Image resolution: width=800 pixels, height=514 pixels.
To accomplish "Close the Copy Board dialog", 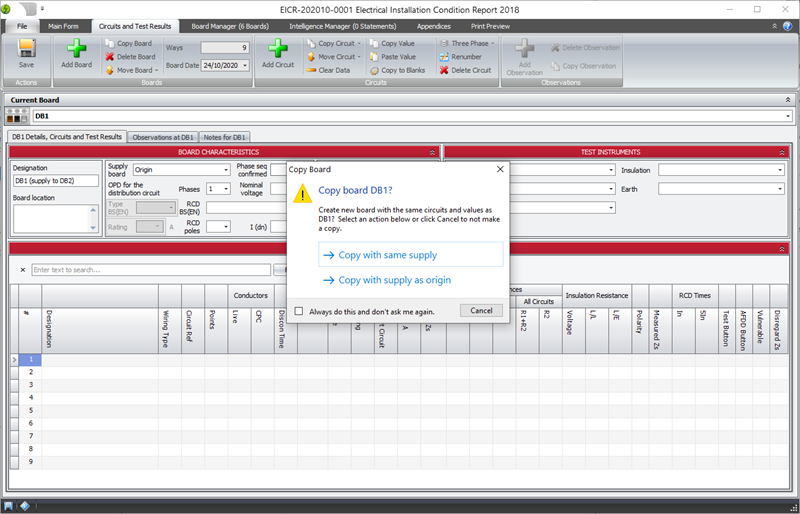I will [500, 169].
